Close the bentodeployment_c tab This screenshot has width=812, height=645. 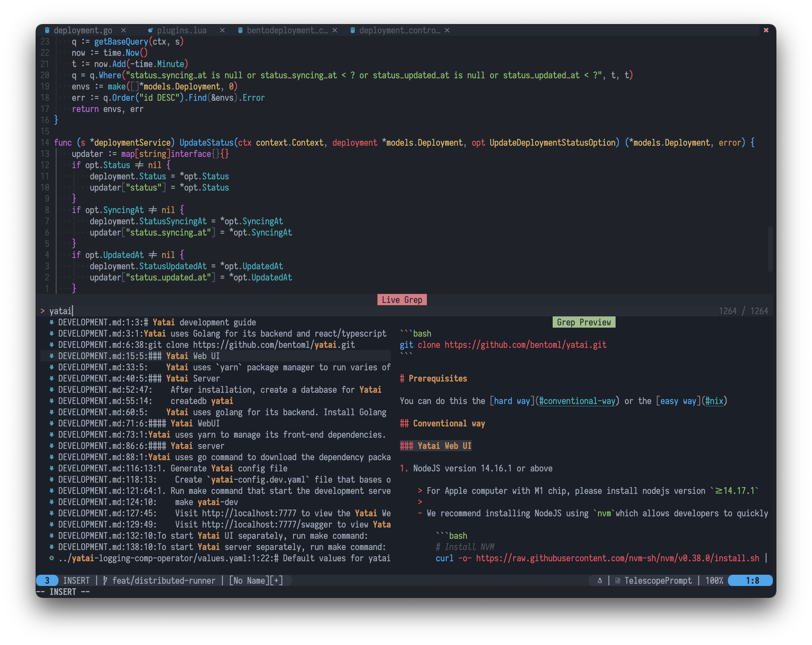(335, 30)
